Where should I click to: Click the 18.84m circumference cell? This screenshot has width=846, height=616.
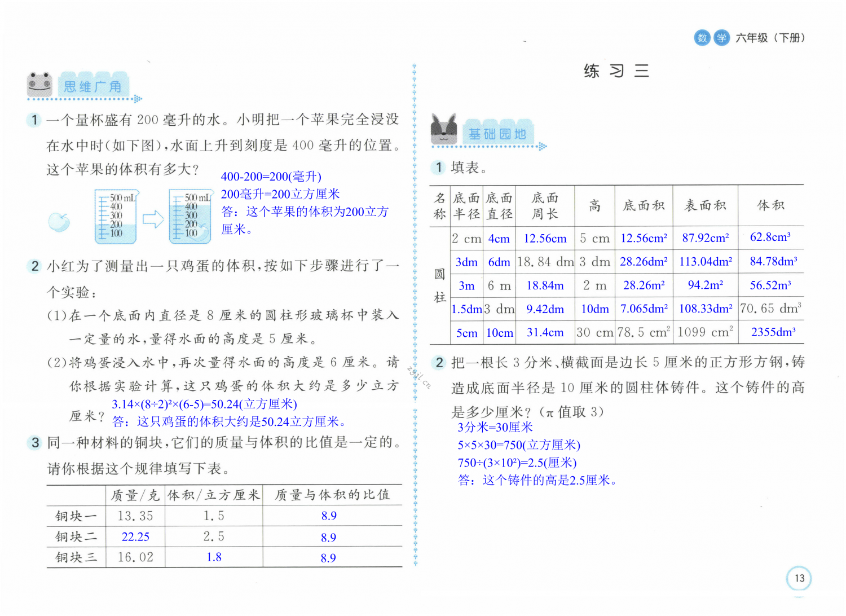545,285
